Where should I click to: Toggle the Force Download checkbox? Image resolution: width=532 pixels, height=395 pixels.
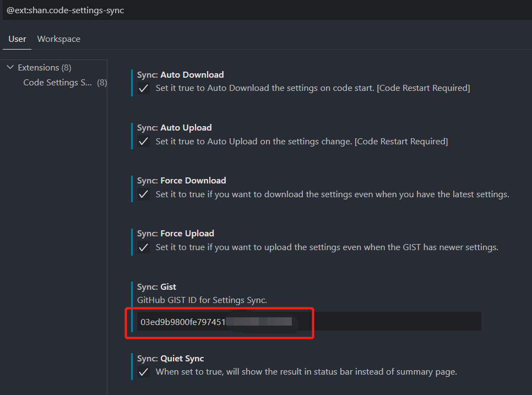coord(144,194)
